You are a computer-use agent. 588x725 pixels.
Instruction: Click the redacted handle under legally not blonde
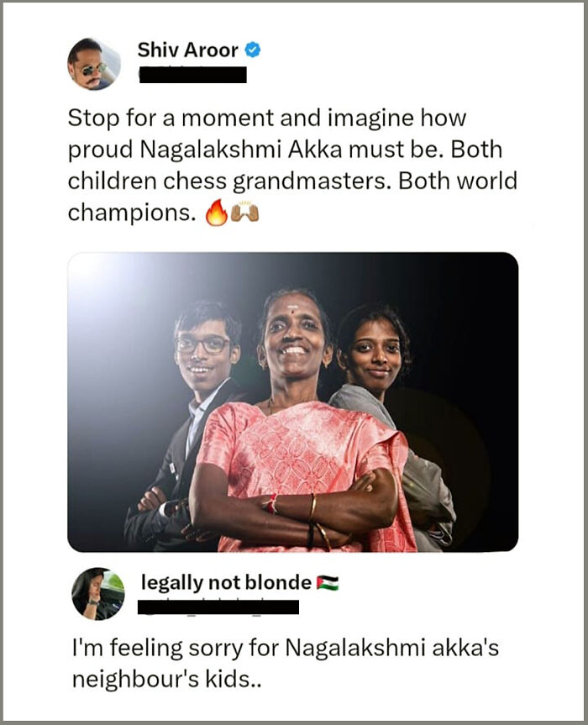point(218,606)
